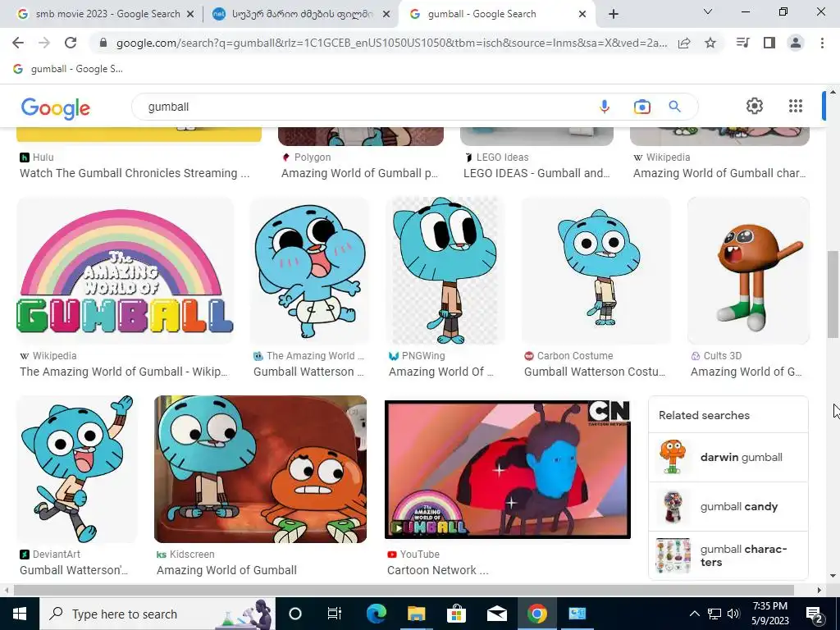View the site lock icon info
Viewport: 840px width, 630px height.
pos(103,43)
